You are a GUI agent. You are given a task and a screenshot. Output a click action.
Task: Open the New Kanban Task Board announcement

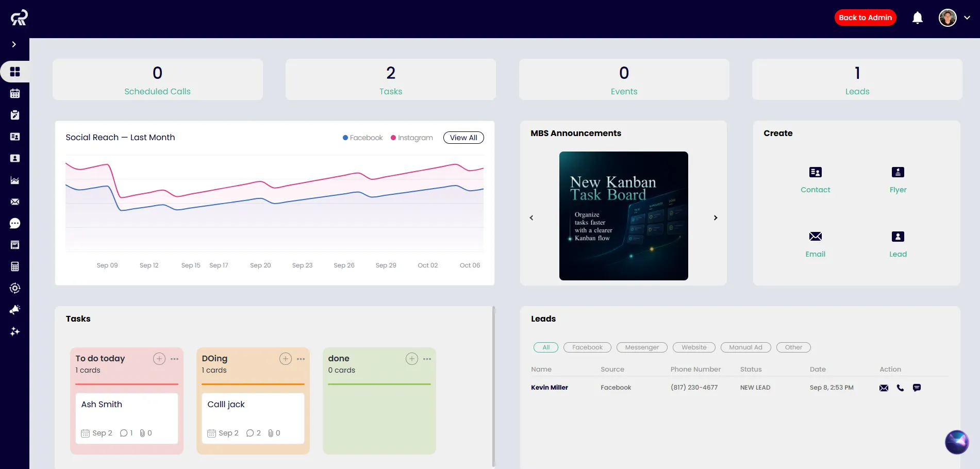[x=624, y=216]
